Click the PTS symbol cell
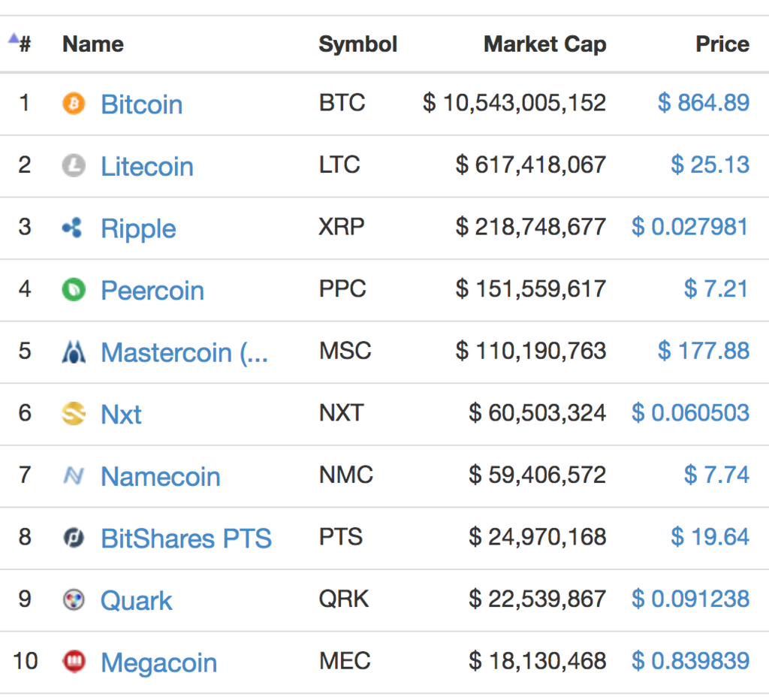Screen dimensions: 769x700 tap(341, 537)
